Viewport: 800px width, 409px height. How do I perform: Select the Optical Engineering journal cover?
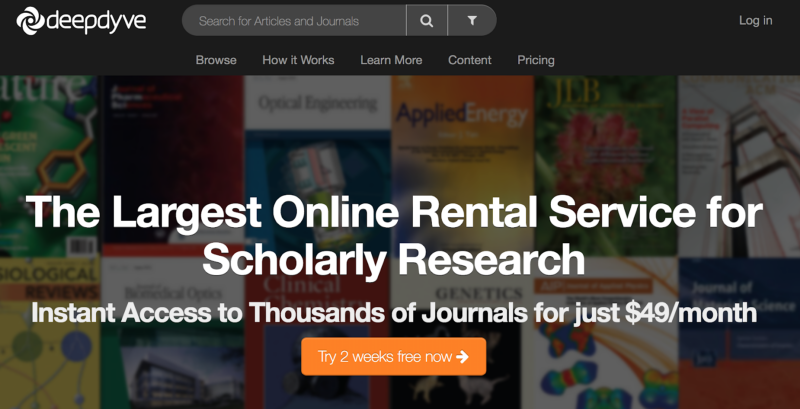(317, 166)
